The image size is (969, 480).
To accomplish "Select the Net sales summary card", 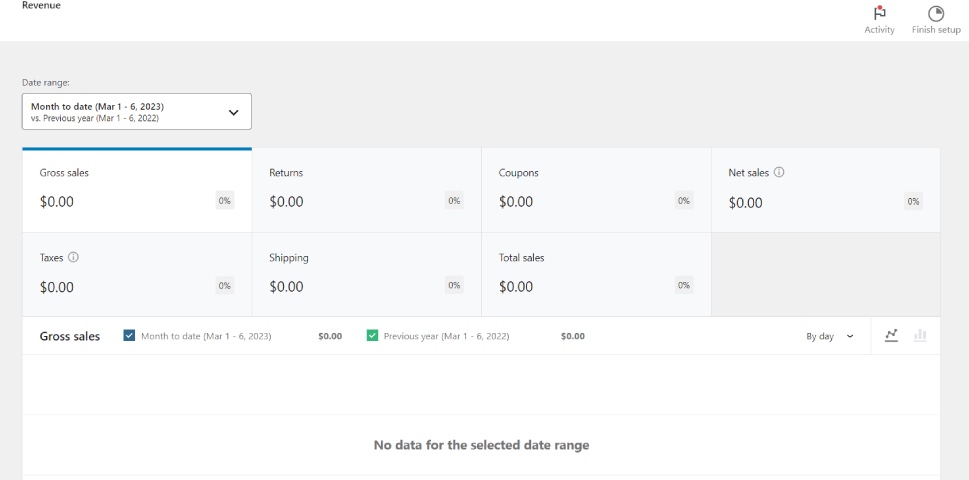I will tap(825, 190).
